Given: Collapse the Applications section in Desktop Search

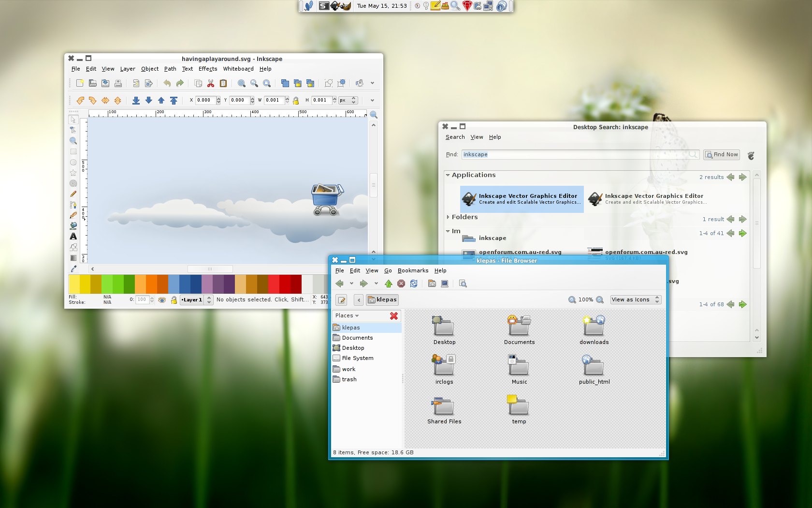Looking at the screenshot, I should click(448, 175).
